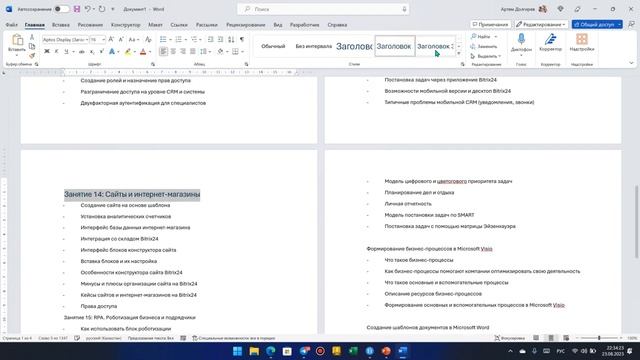Toggle italic formatting
Screen dimensions: 640x360
[x=56, y=52]
